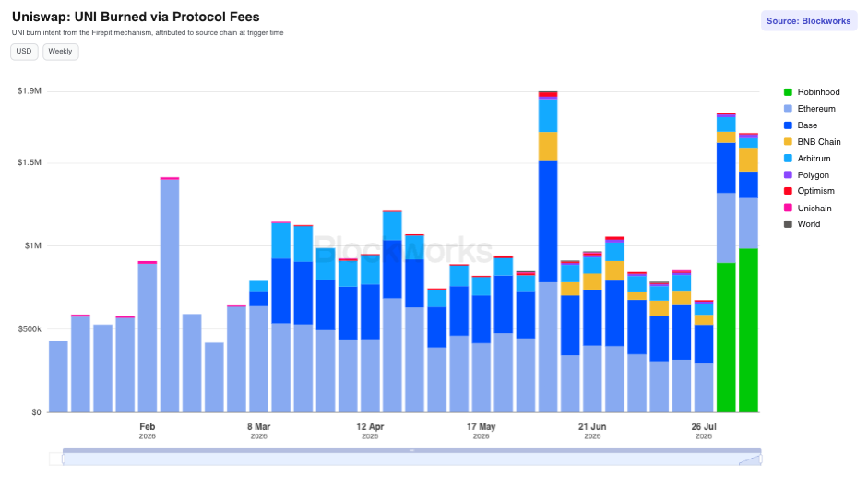868x477 pixels.
Task: Click the right handle of range slider
Action: point(761,459)
